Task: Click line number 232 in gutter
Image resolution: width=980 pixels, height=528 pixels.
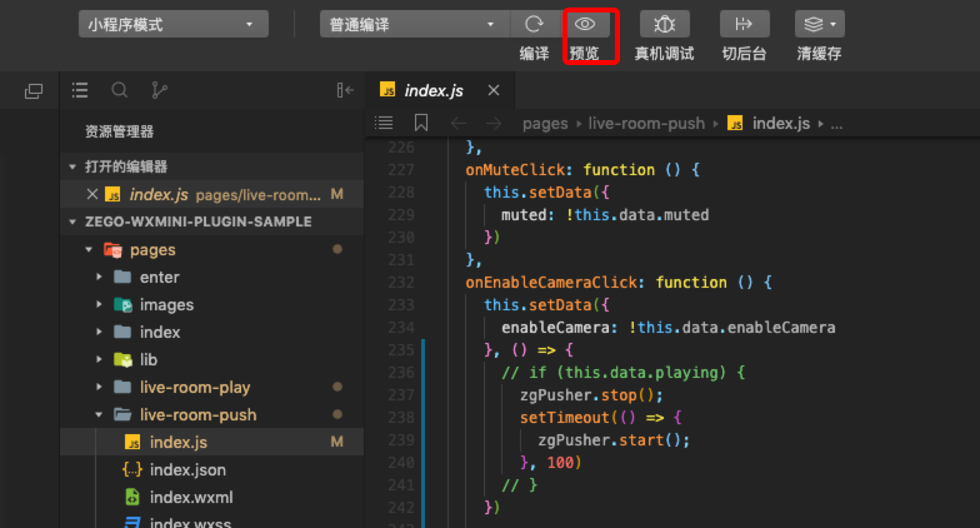Action: point(401,283)
